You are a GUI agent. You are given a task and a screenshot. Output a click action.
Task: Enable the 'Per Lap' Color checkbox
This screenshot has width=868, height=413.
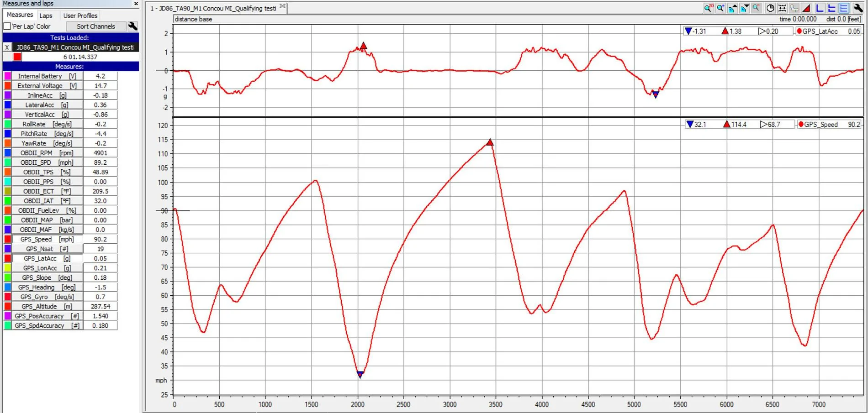[x=7, y=26]
